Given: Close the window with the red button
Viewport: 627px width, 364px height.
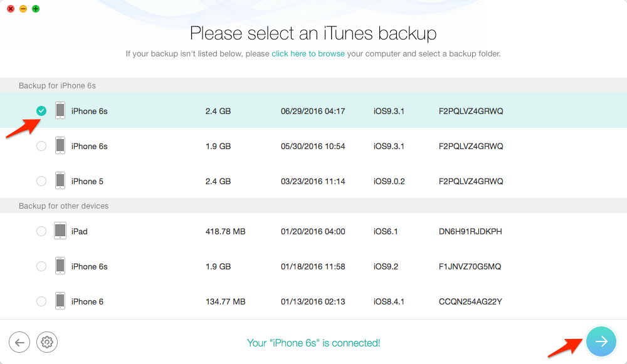Looking at the screenshot, I should point(11,9).
